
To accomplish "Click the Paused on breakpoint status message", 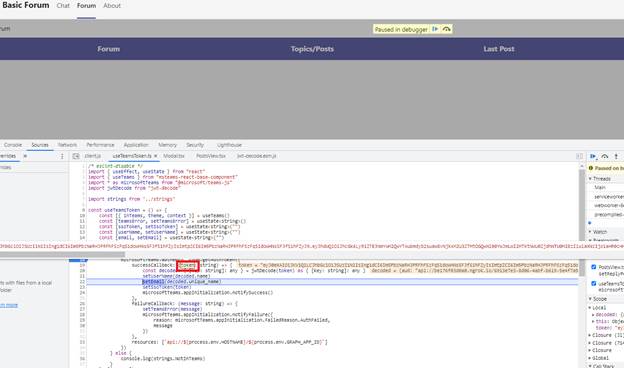I will tap(606, 168).
